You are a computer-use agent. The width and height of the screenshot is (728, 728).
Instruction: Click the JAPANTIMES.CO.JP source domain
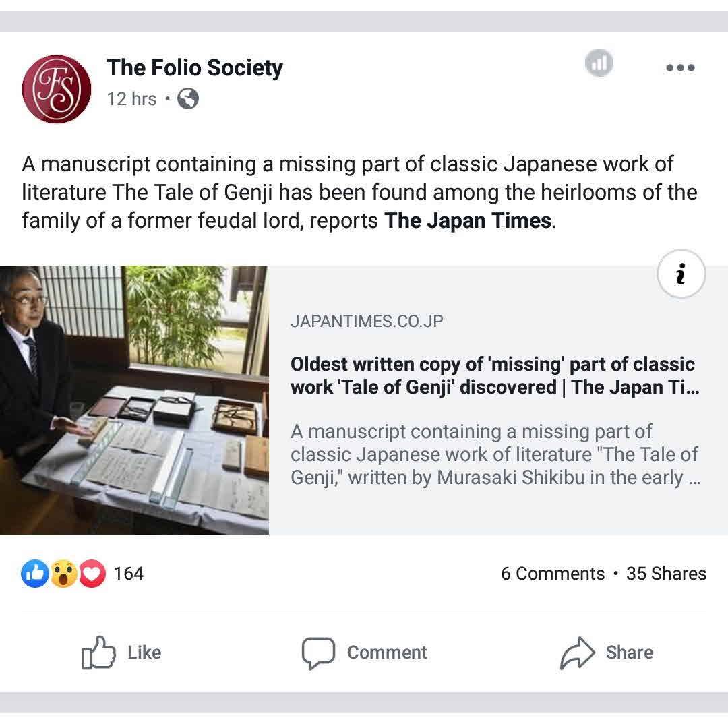point(367,322)
